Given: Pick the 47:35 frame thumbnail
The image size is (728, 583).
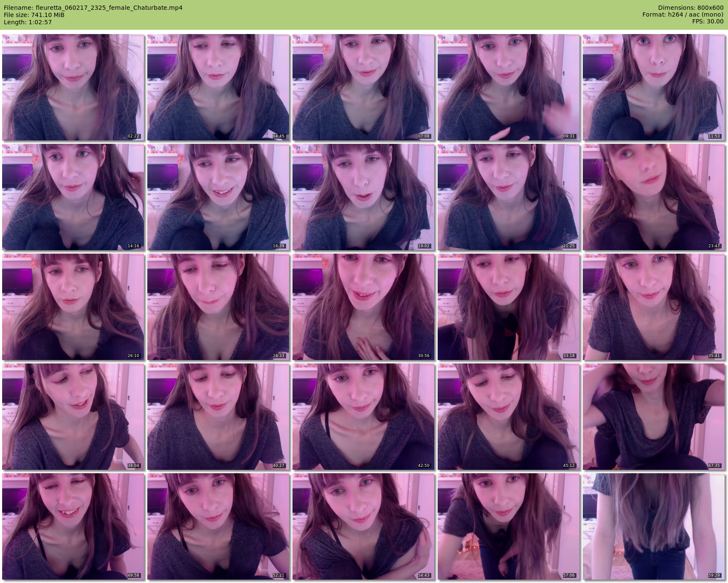Looking at the screenshot, I should pos(653,417).
